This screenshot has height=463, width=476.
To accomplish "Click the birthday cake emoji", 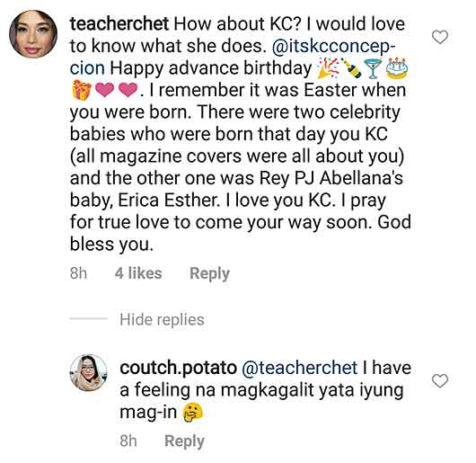I will coord(397,68).
